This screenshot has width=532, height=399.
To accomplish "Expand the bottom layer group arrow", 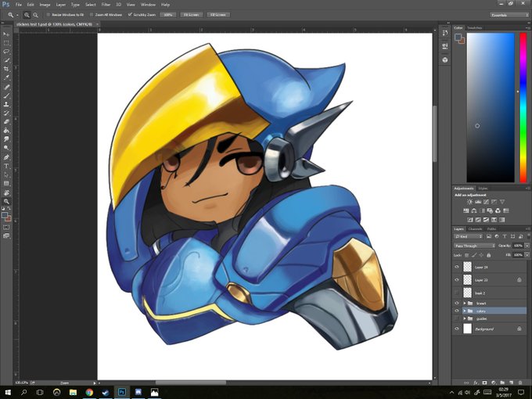I will (x=465, y=318).
